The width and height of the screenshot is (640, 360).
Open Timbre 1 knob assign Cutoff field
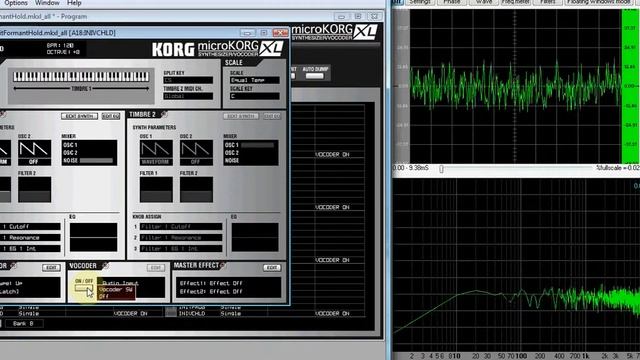pyautogui.click(x=31, y=227)
